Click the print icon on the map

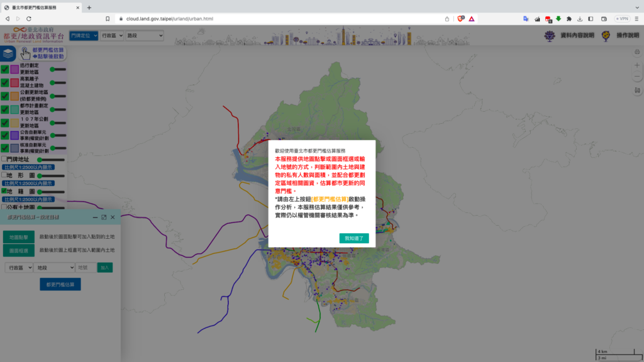pos(637,52)
